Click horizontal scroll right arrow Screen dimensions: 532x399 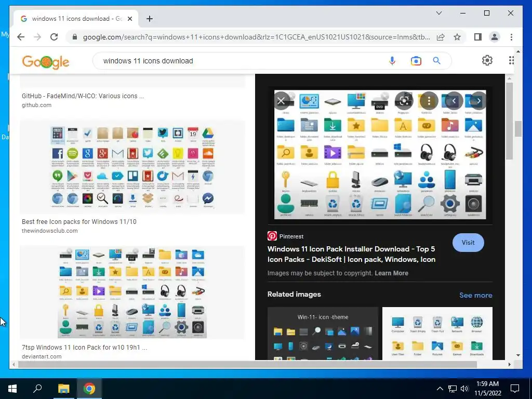click(x=509, y=364)
